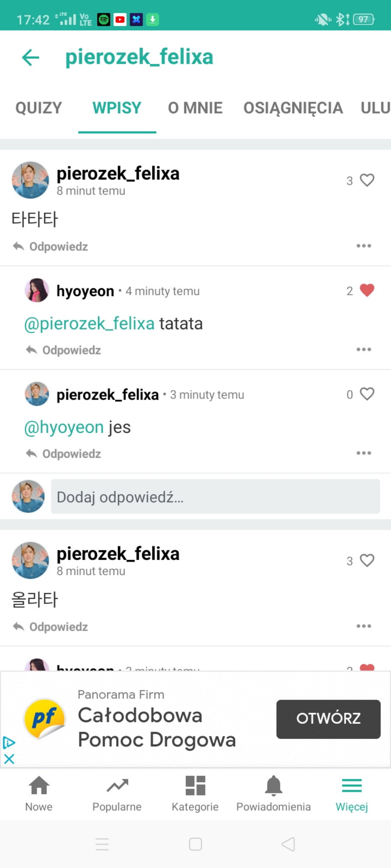The image size is (391, 868).
Task: Focus the "Dodaj odpowiedź" input field
Action: [x=215, y=496]
